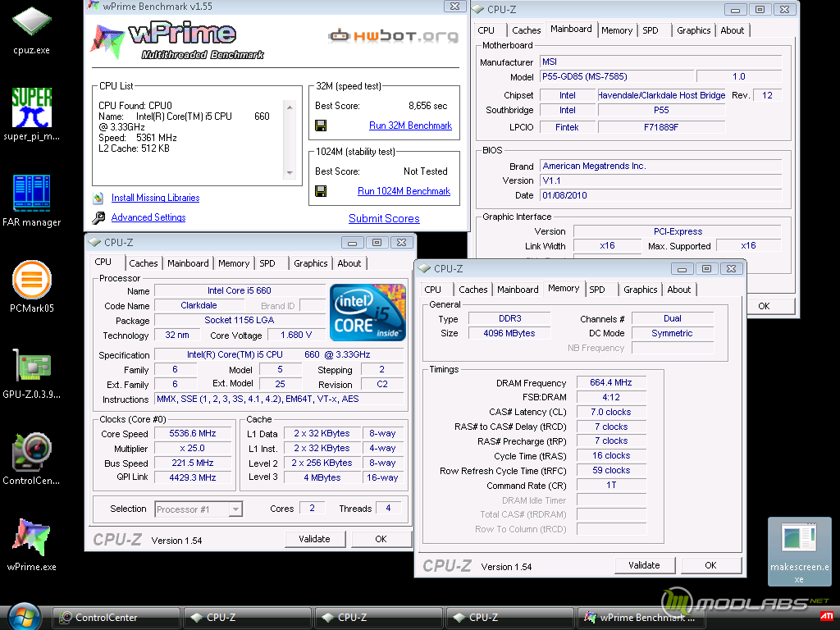Click the Install Missing Libraries link

[x=155, y=198]
